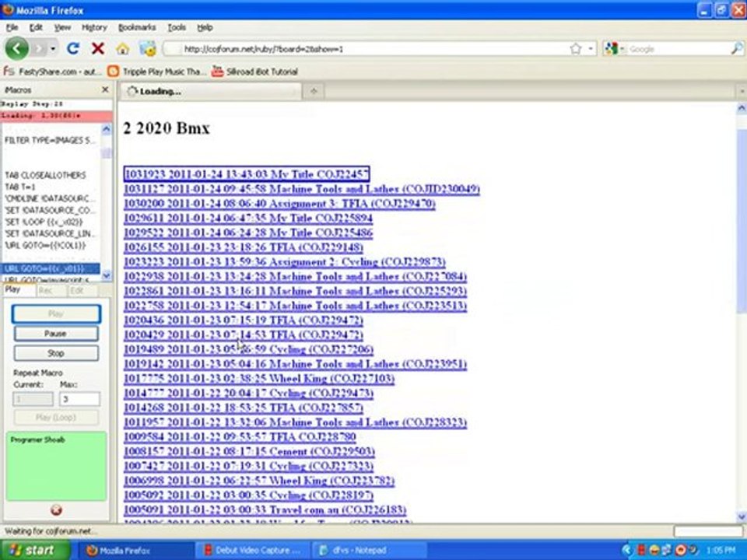Viewport: 747px width, 560px height.
Task: Open a new tab with the plus button
Action: point(314,91)
